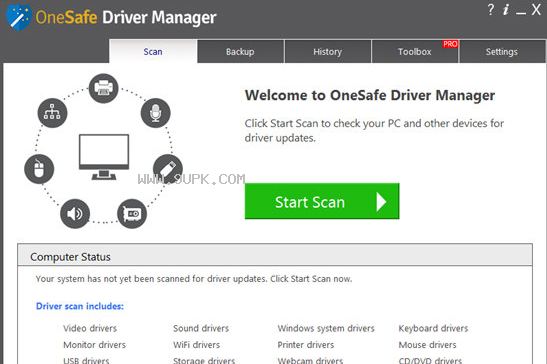
Task: Click the 'system has not yet been scanned' message
Action: point(194,279)
